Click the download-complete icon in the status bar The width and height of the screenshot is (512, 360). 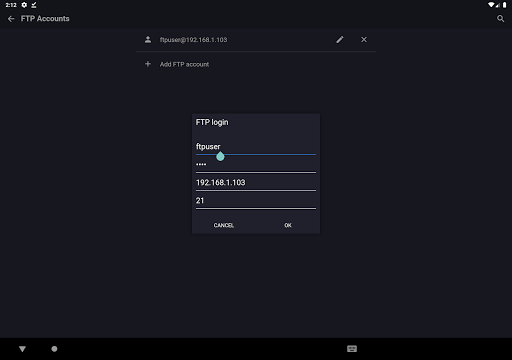click(34, 5)
